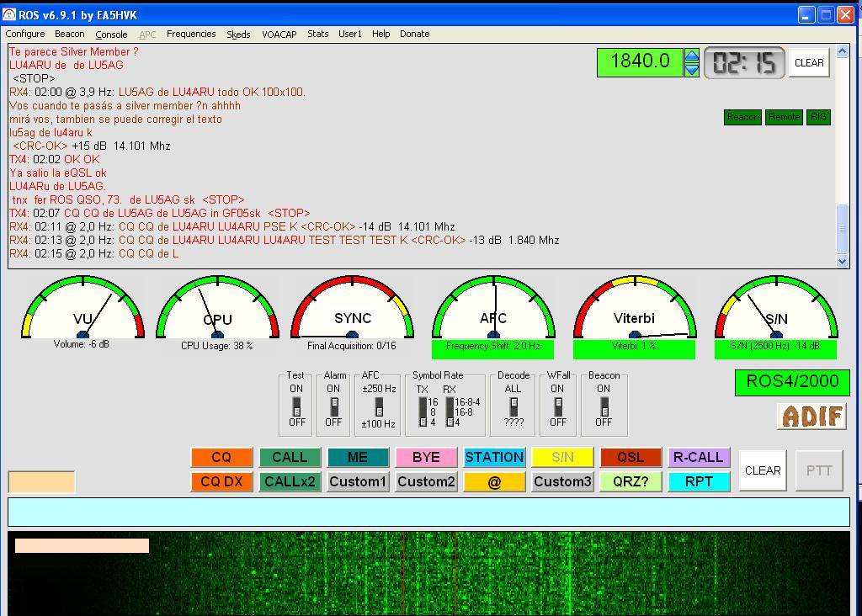Click the yellow S/N macro button
Screen dimensions: 862x616
[562, 457]
